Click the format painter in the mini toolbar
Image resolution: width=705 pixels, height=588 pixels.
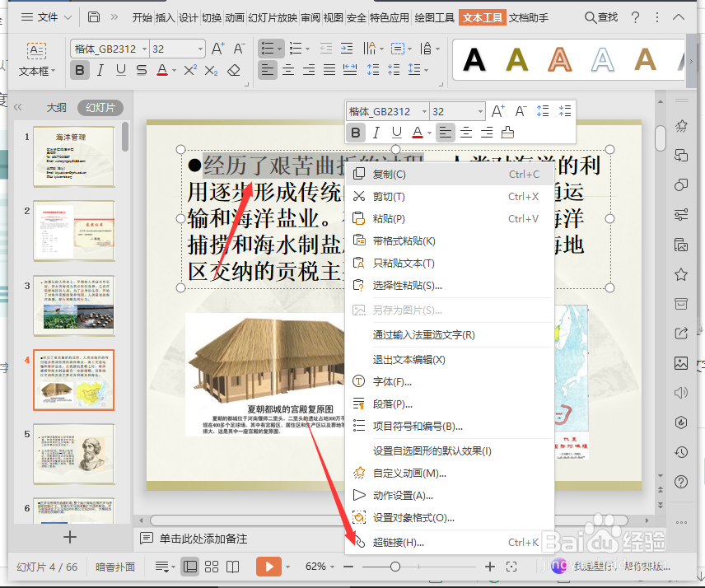point(507,133)
